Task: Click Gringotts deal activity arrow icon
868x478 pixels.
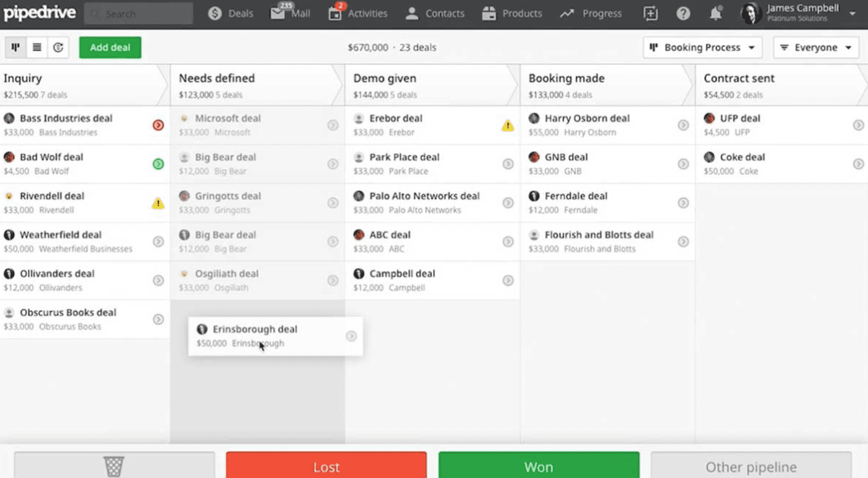Action: click(x=332, y=203)
